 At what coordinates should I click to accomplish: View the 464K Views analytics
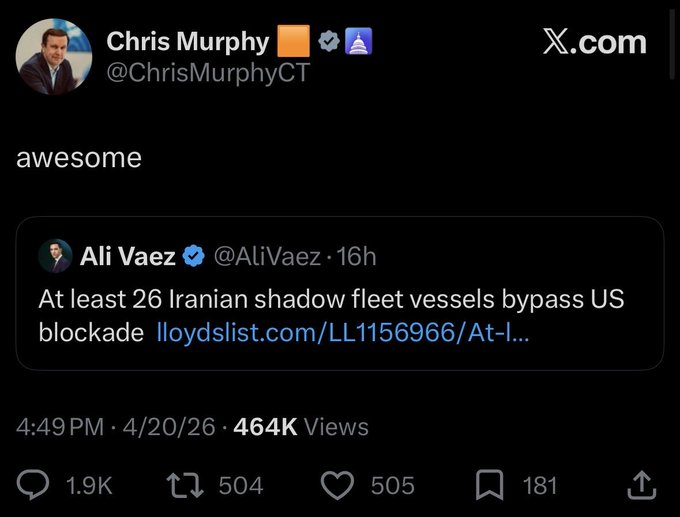point(301,427)
